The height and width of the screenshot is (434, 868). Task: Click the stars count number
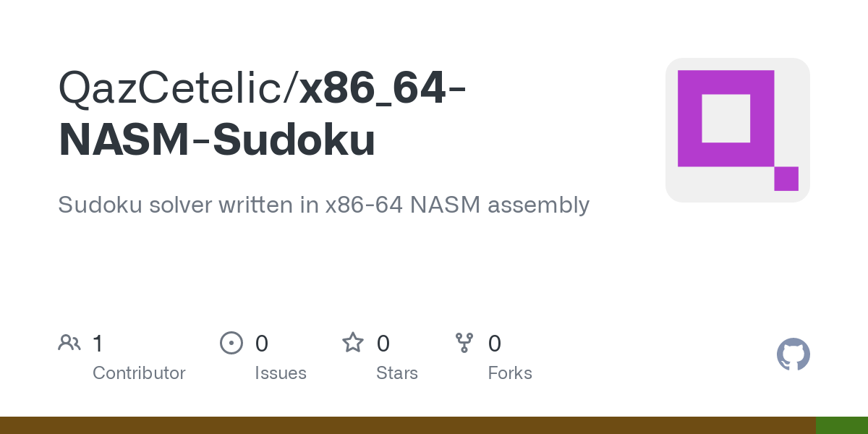pos(383,344)
